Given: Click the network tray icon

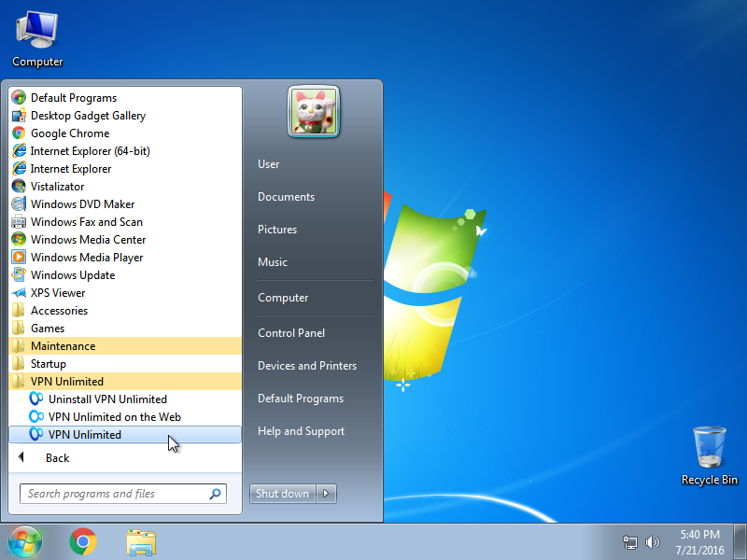Looking at the screenshot, I should click(x=630, y=542).
